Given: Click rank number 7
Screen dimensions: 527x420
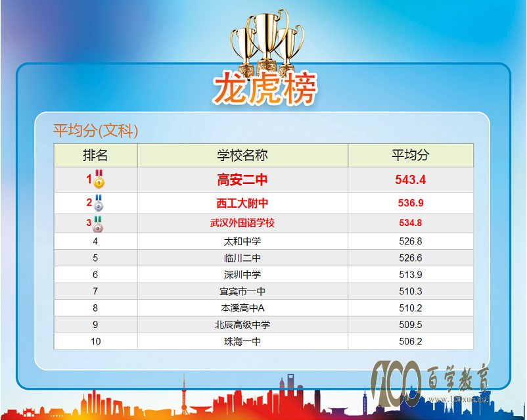Looking at the screenshot, I should tap(95, 291).
